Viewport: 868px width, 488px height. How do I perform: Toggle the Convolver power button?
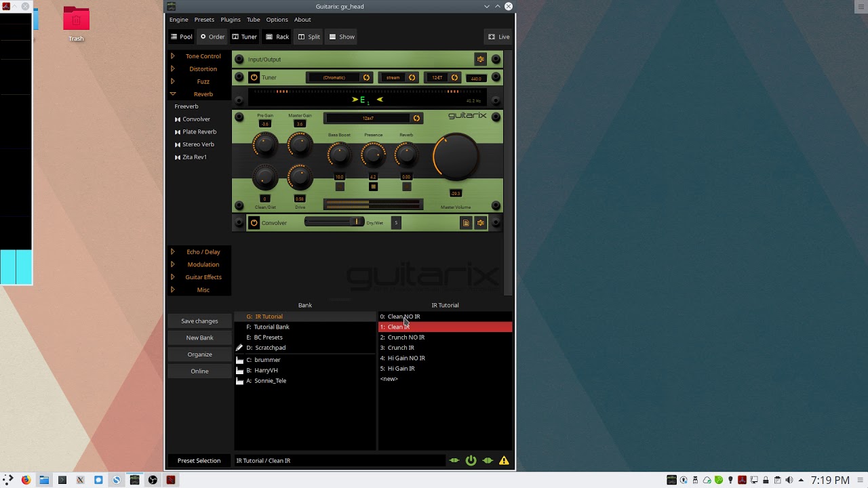pyautogui.click(x=254, y=222)
